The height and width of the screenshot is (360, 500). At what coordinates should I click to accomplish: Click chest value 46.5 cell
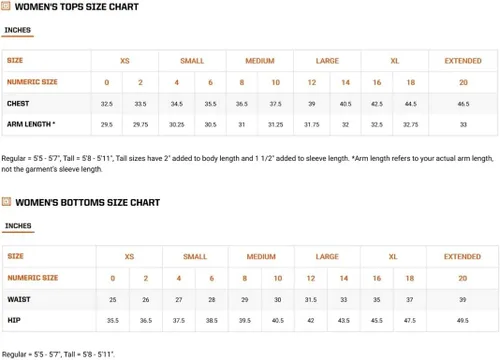click(463, 104)
